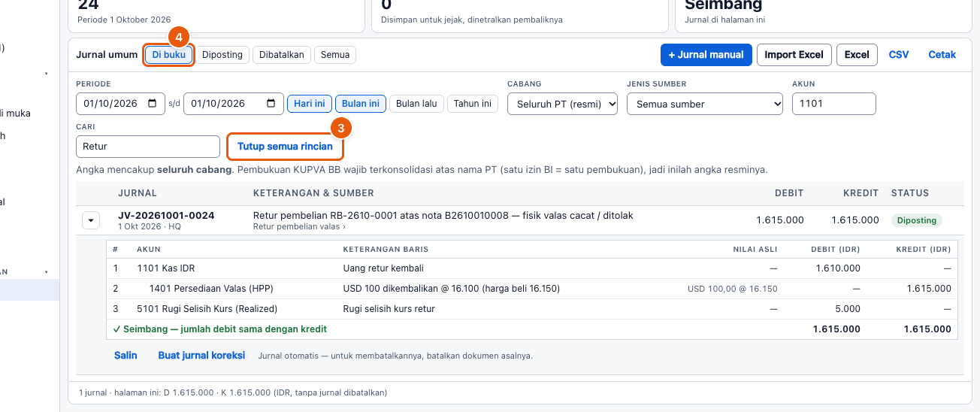The image size is (980, 412).
Task: Click the Cari search field containing Retur
Action: 147,147
